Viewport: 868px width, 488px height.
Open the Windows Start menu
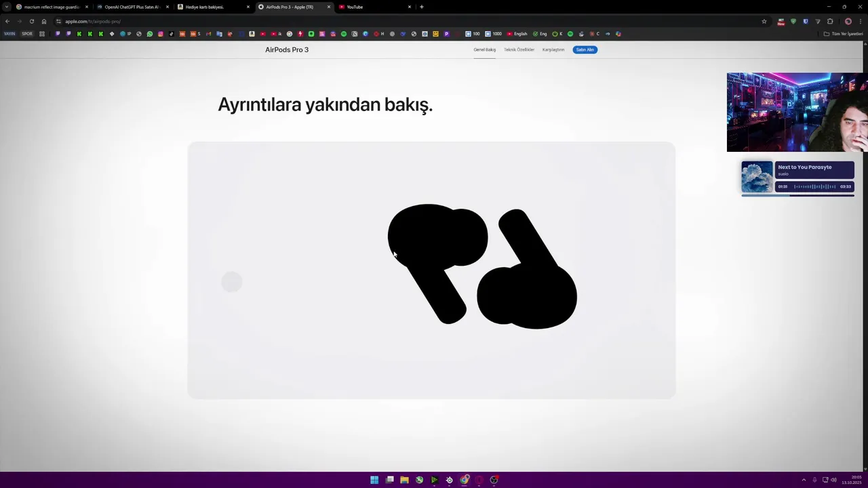click(x=374, y=480)
